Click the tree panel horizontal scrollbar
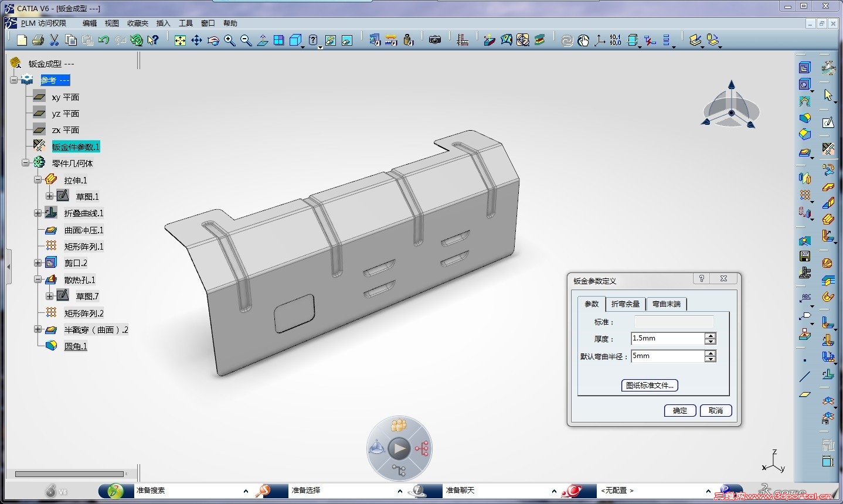The width and height of the screenshot is (843, 504). 69,474
